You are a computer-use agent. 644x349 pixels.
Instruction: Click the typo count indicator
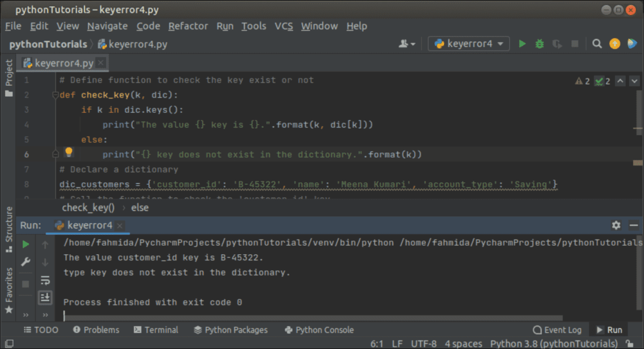pyautogui.click(x=603, y=81)
